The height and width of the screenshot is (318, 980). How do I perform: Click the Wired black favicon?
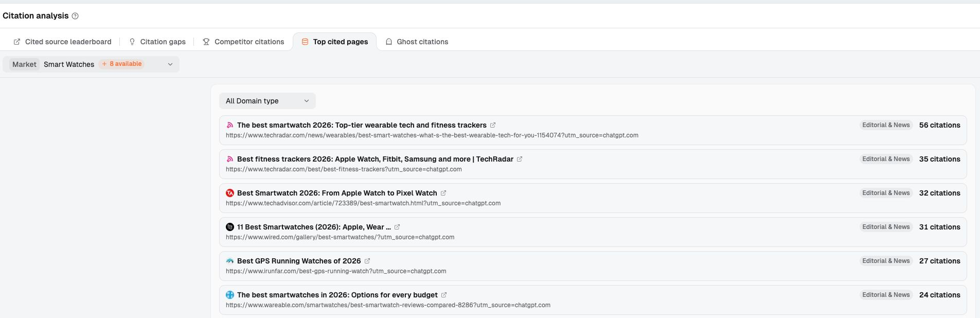click(230, 227)
